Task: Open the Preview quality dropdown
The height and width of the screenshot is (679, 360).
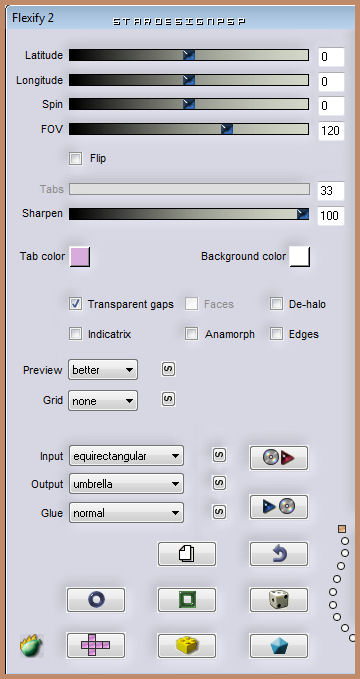Action: point(103,370)
